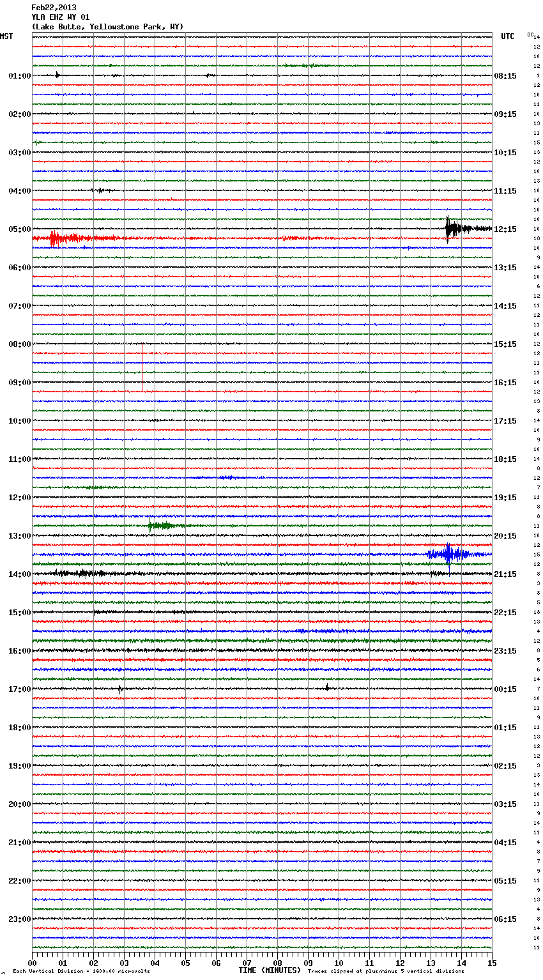Click the 12:00 MST time label
The image size is (543, 980).
[x=20, y=498]
